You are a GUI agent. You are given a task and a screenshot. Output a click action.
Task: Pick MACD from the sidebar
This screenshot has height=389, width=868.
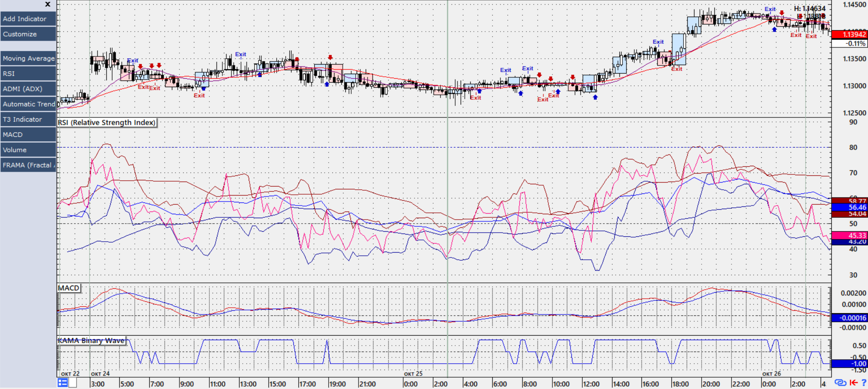point(28,135)
